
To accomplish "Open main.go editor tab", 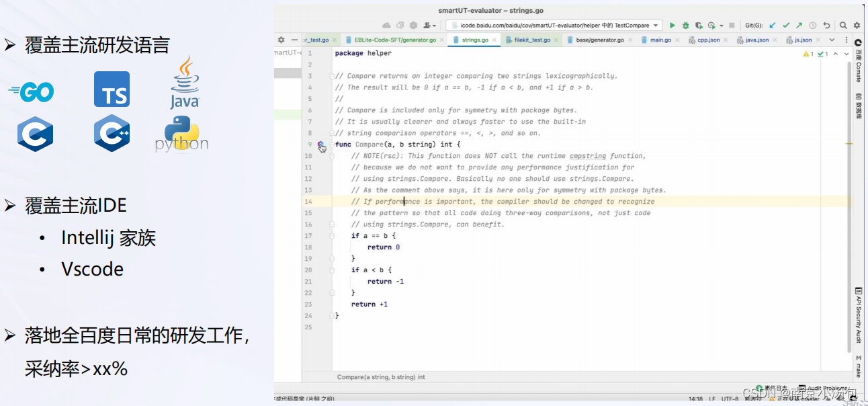I will coord(660,40).
